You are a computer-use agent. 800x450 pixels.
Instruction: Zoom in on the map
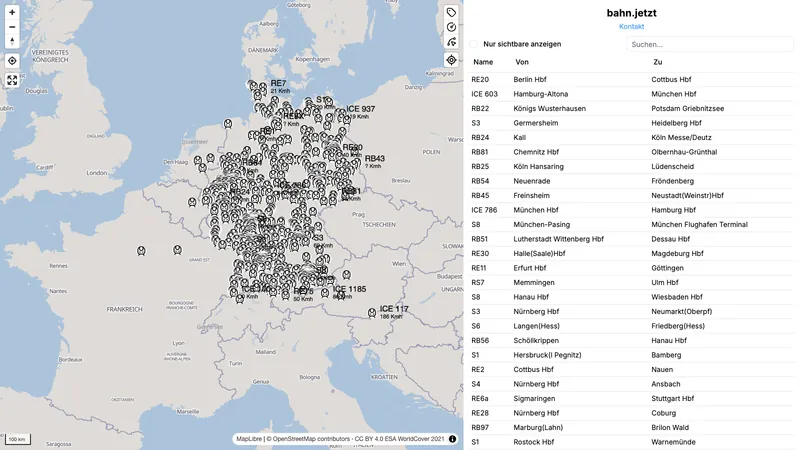[12, 12]
